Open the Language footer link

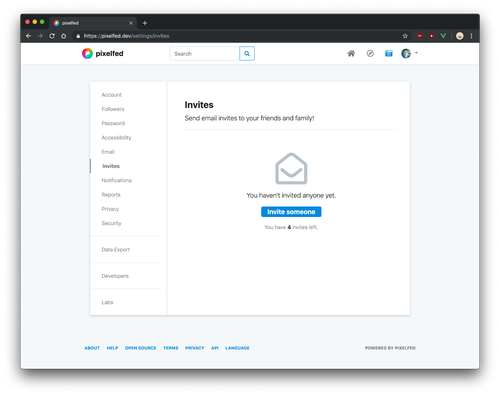tap(237, 348)
